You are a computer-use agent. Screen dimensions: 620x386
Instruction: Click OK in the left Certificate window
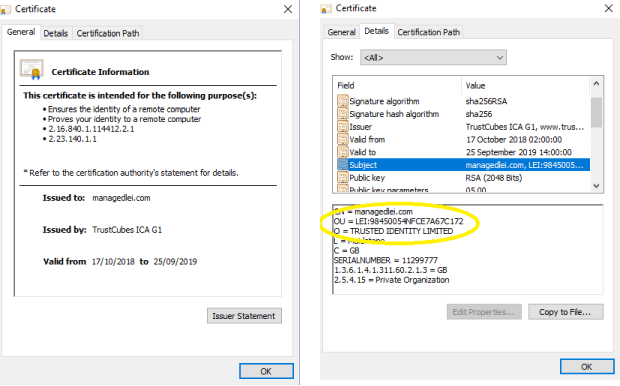coord(266,371)
